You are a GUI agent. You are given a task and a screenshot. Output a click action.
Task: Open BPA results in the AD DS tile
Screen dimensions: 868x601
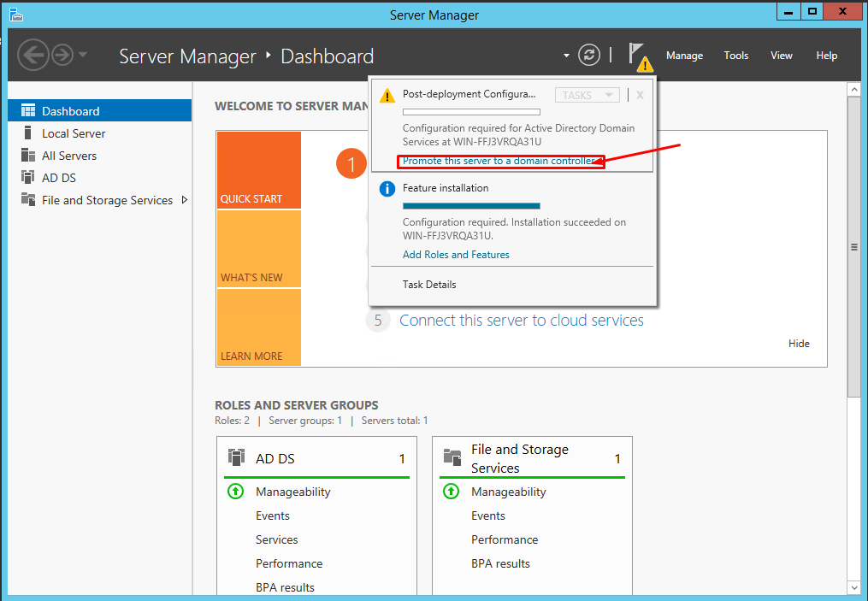pyautogui.click(x=285, y=587)
